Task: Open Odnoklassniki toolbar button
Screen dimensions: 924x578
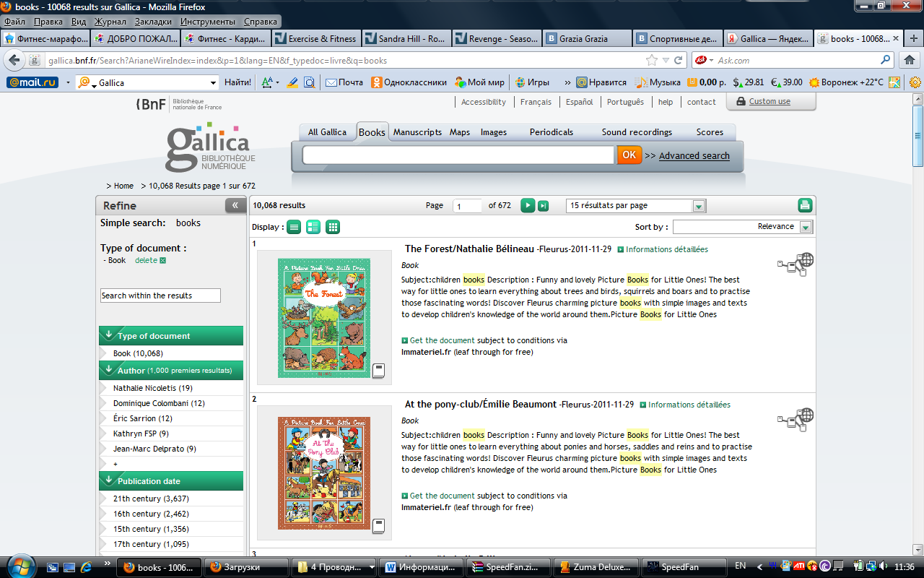Action: pyautogui.click(x=409, y=82)
